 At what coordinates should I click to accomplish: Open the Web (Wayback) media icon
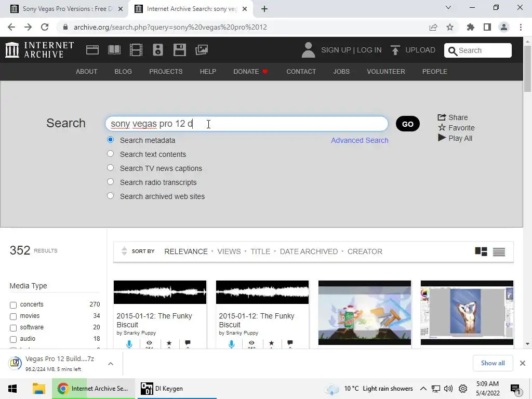(x=92, y=50)
